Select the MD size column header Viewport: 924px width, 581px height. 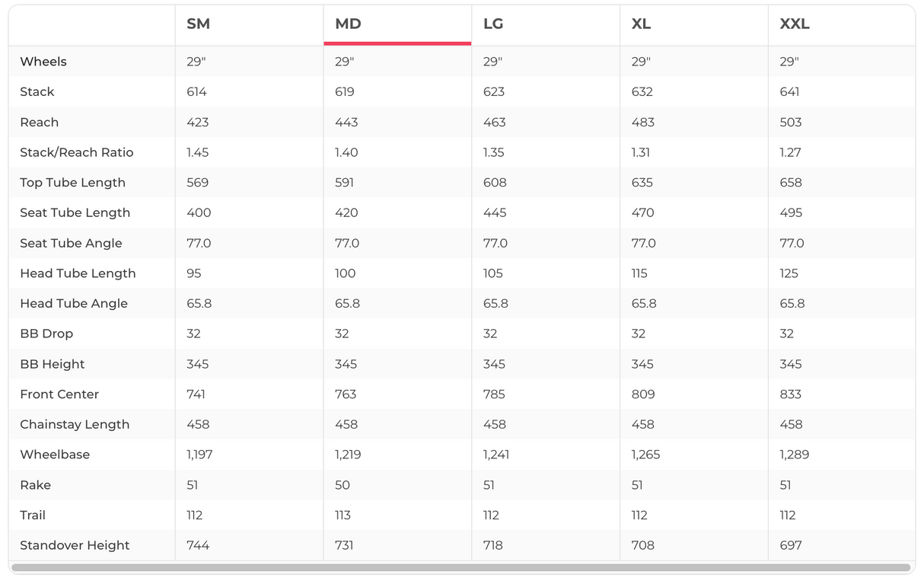(348, 24)
